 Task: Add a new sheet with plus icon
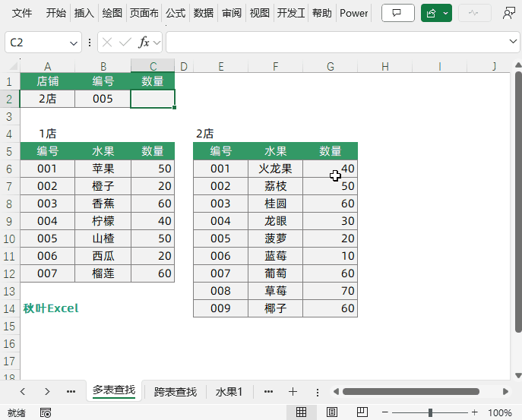click(293, 391)
